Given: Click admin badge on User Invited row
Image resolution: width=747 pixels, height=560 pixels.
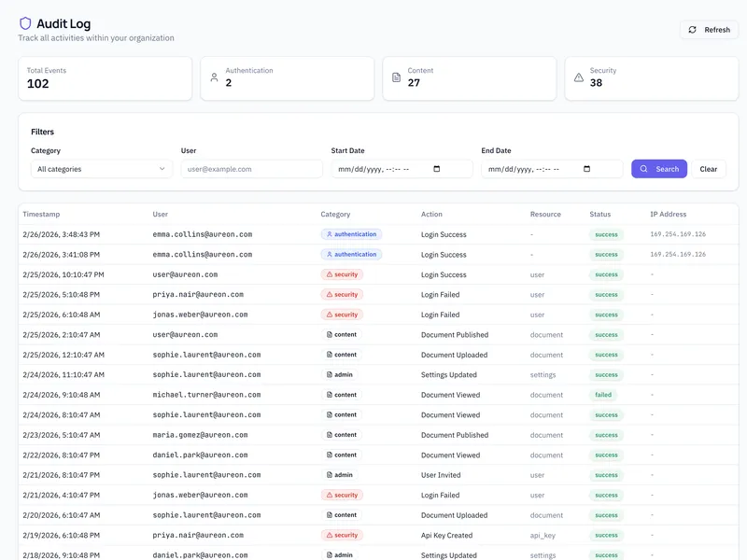Looking at the screenshot, I should [x=339, y=475].
